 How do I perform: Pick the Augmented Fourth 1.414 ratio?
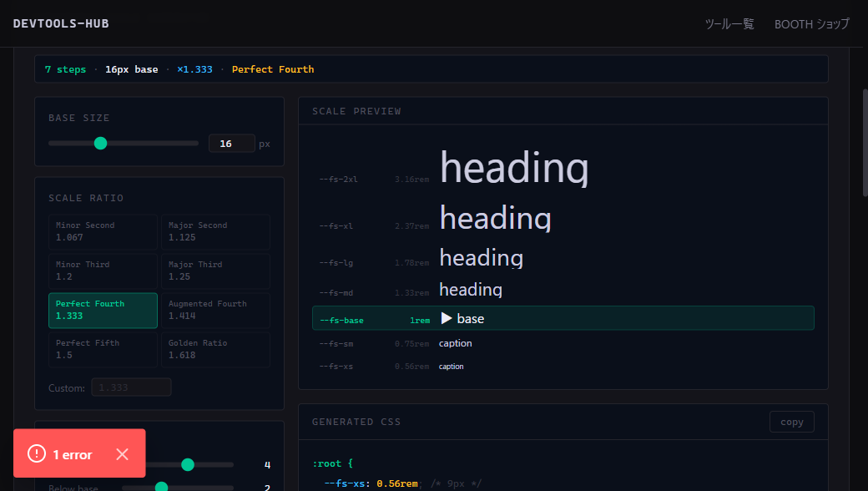click(215, 310)
